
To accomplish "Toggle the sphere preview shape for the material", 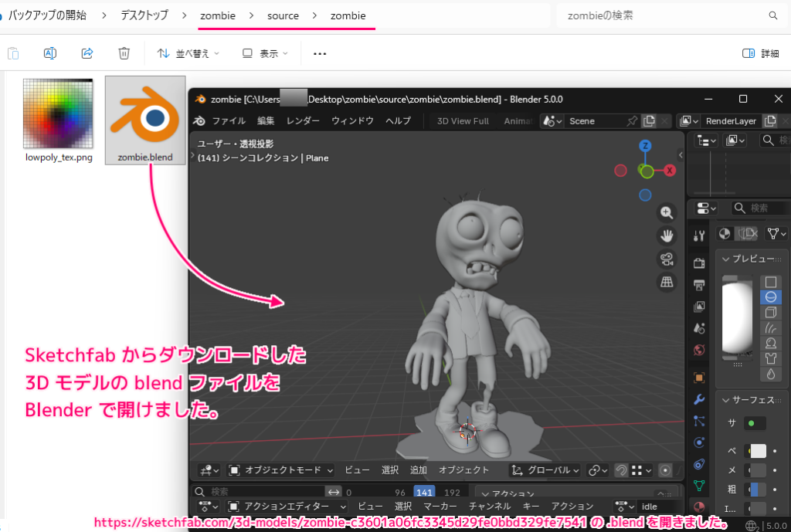I will point(771,296).
